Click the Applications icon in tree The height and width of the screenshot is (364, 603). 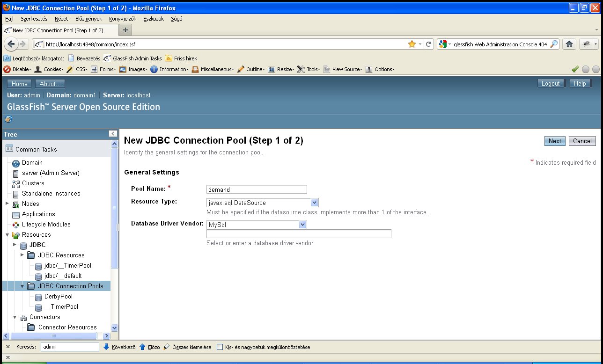(16, 214)
